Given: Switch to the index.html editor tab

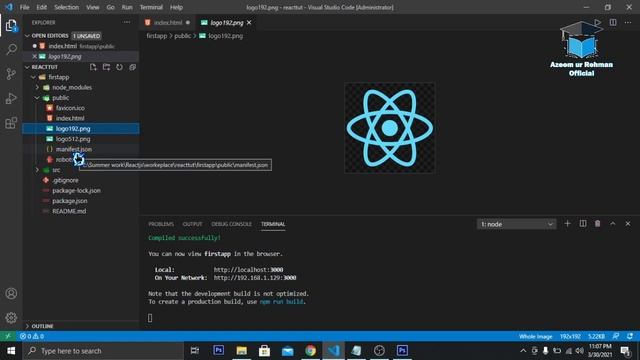Looking at the screenshot, I should click(x=168, y=22).
